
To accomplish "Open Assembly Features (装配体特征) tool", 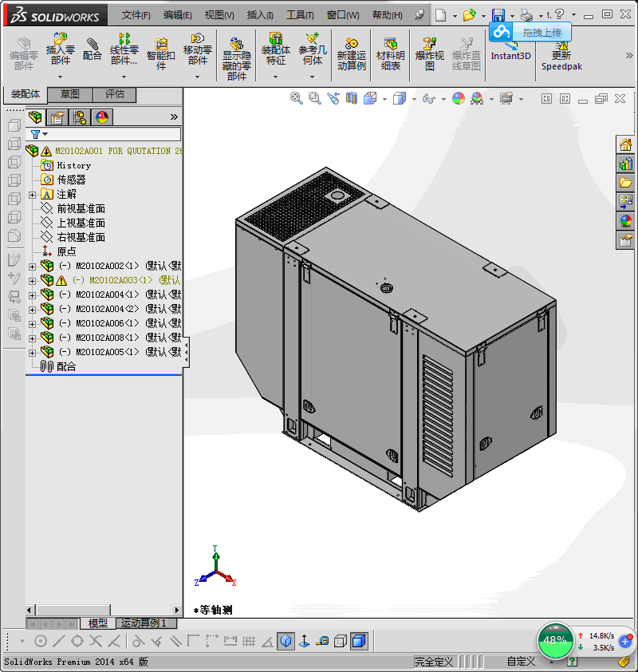I will coord(275,49).
